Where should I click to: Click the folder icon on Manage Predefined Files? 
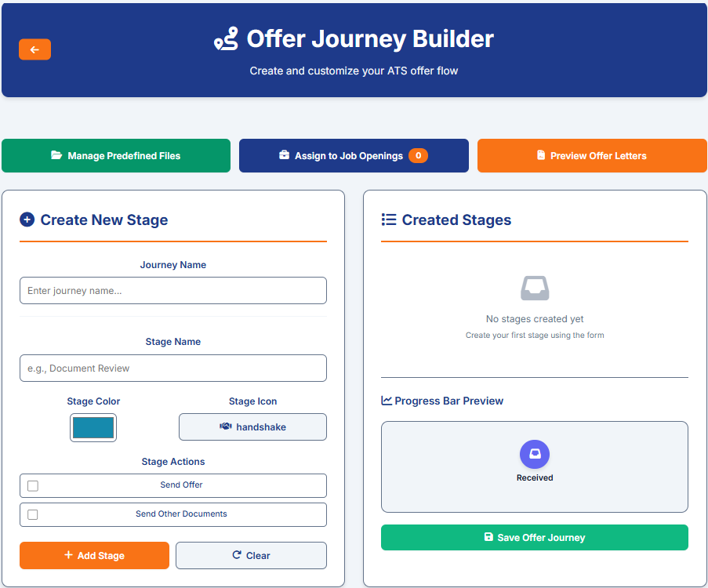pyautogui.click(x=56, y=155)
